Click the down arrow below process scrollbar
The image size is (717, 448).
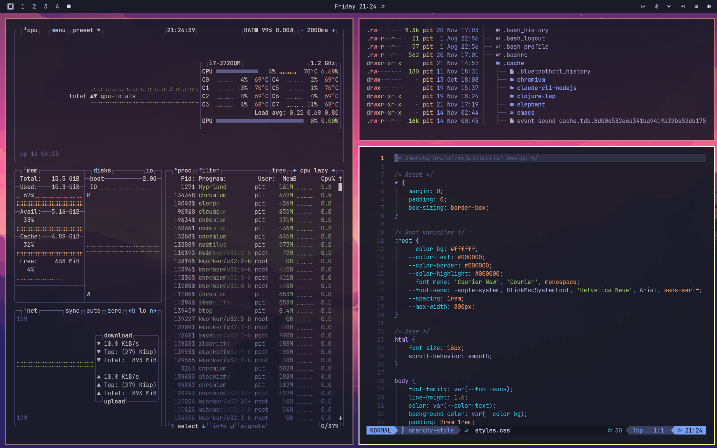pos(340,417)
